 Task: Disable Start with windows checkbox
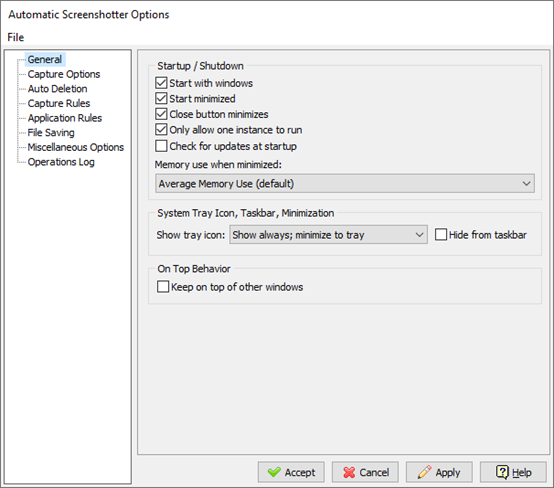[161, 83]
